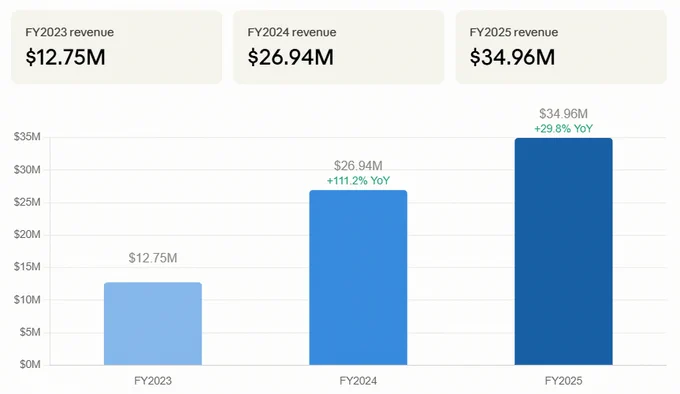Select the FY2025 revenue card

[x=561, y=47]
